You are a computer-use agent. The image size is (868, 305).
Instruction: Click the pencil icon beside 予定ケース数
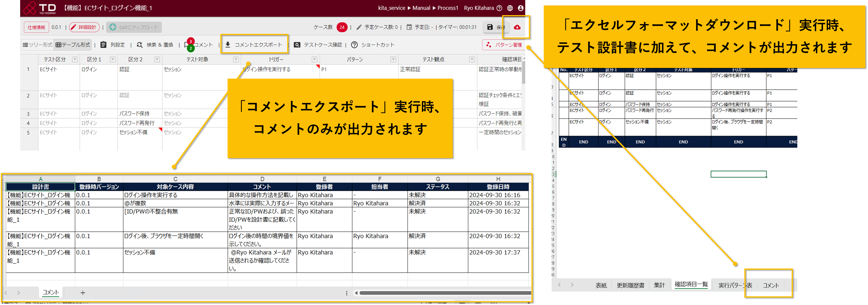click(x=359, y=27)
